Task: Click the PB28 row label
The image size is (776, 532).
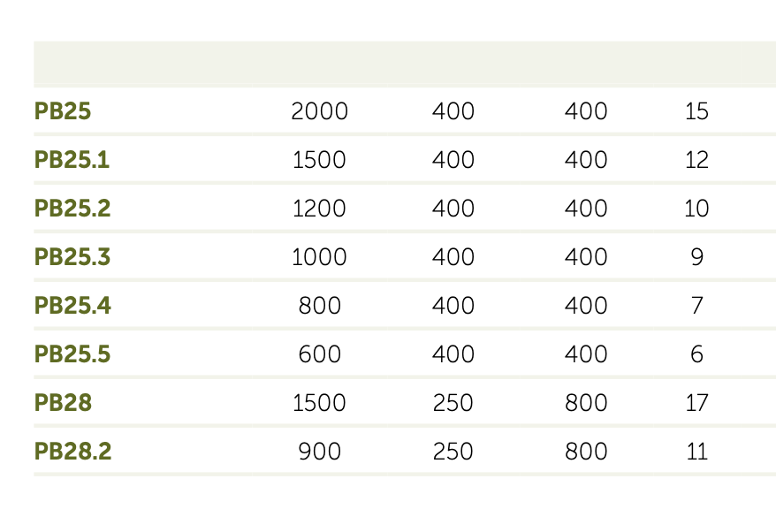Action: (x=63, y=403)
